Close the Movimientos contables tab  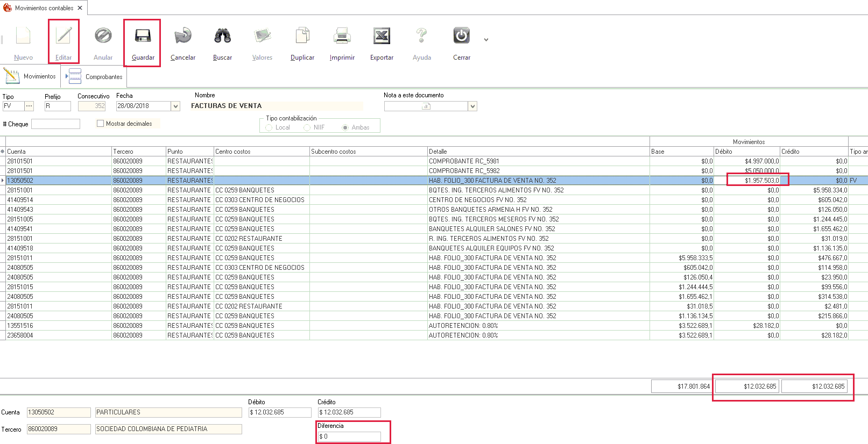(80, 8)
